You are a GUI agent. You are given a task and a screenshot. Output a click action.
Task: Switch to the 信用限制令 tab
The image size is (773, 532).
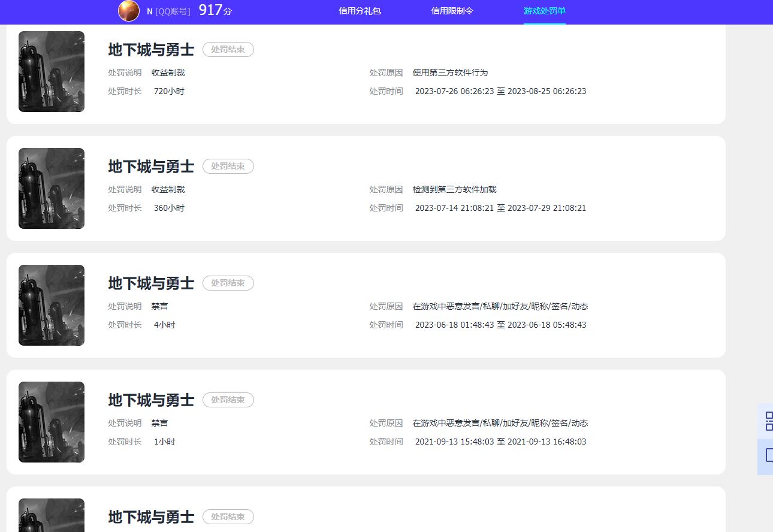[452, 11]
